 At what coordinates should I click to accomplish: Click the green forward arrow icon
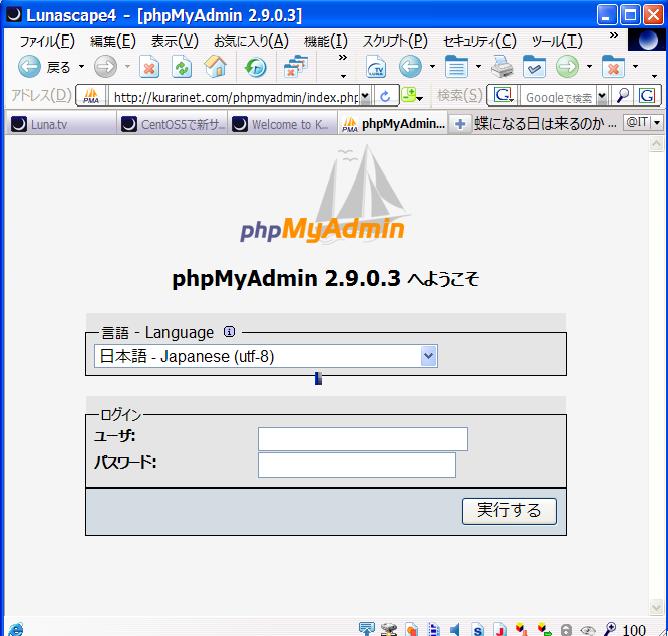point(567,67)
